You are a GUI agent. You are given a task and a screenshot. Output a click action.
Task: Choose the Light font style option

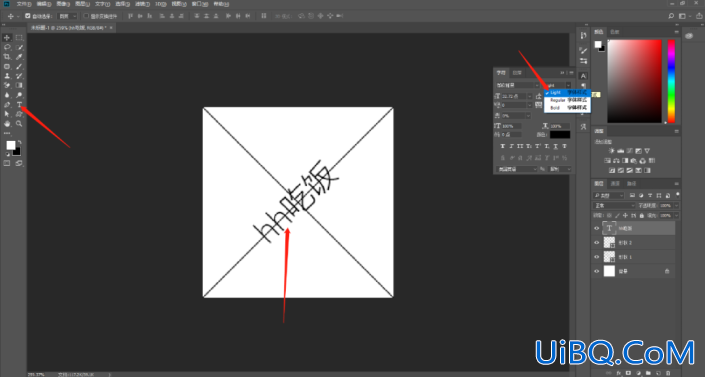click(x=567, y=93)
